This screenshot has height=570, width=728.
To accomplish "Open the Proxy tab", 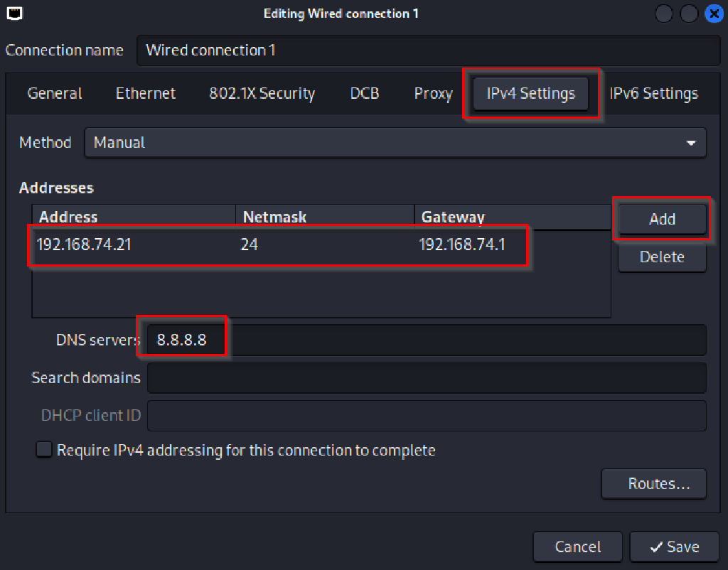I will 433,93.
